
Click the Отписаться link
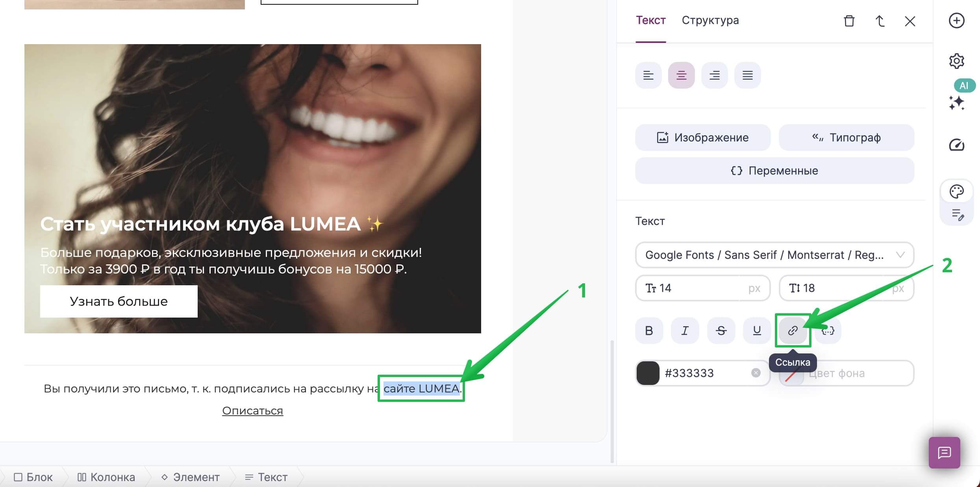click(252, 411)
